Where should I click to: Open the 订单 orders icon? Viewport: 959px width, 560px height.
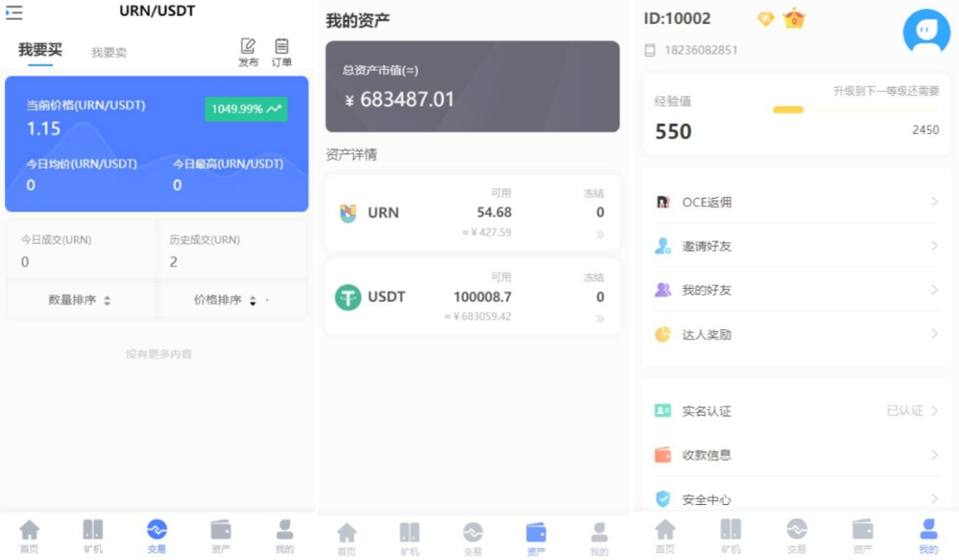pos(282,52)
